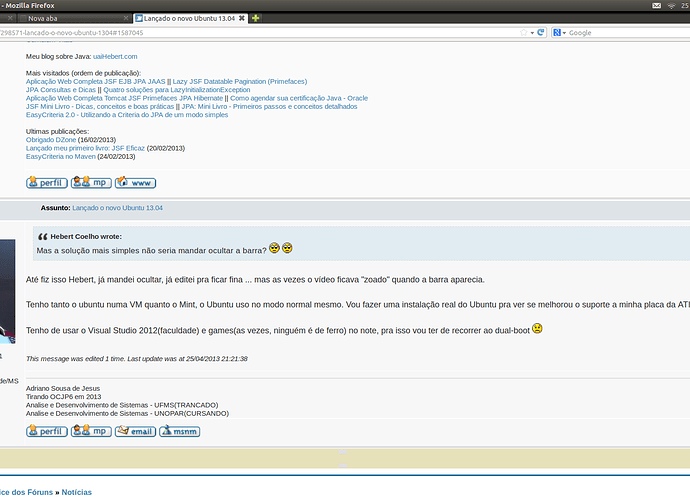The width and height of the screenshot is (690, 500).
Task: Open EasyCriteria 2.0 - Utilizando a Criteria link
Action: (127, 115)
